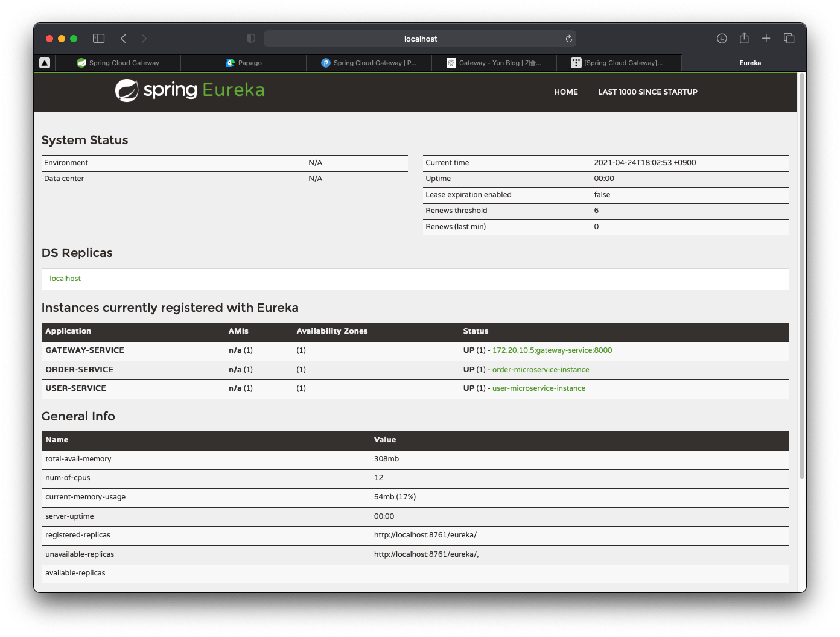Click the ORDER-SERVICE application name
This screenshot has width=840, height=637.
point(79,370)
